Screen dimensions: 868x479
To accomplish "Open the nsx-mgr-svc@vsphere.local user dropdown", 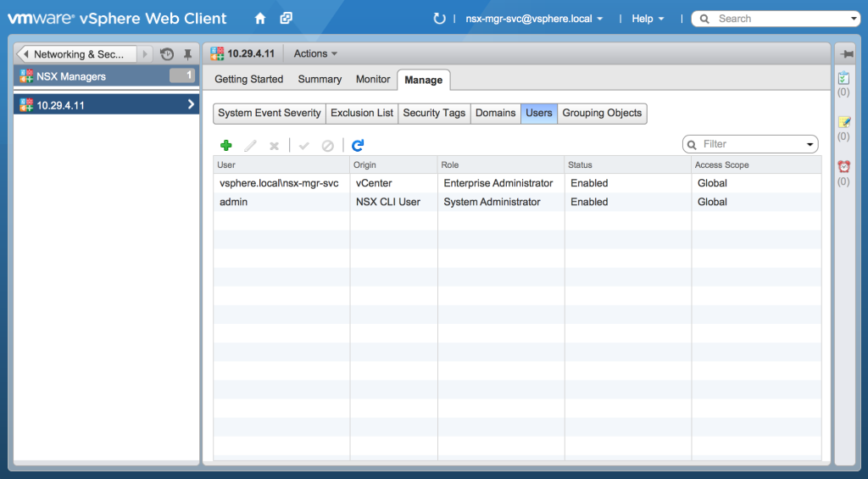I will pos(534,19).
